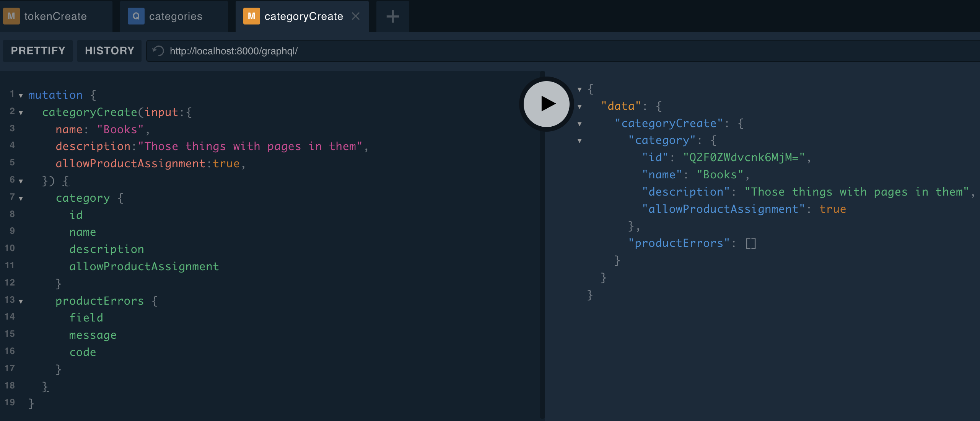Switch to the categories tab
The width and height of the screenshot is (980, 421).
point(175,16)
